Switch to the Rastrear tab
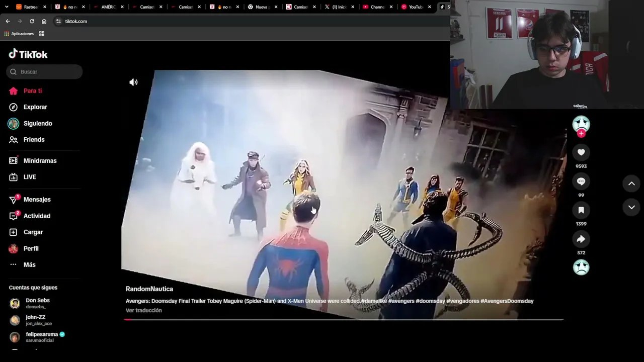Screen dimensions: 644x362 31,7
